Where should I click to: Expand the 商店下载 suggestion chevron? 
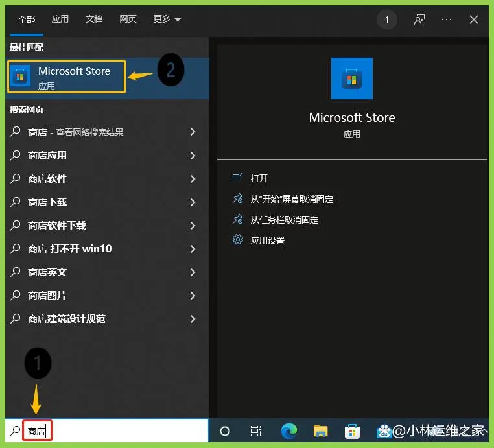tap(193, 202)
